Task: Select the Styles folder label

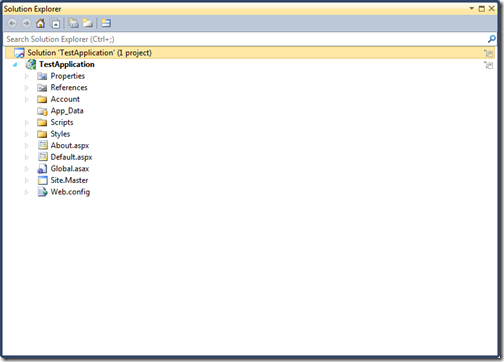Action: [x=60, y=134]
